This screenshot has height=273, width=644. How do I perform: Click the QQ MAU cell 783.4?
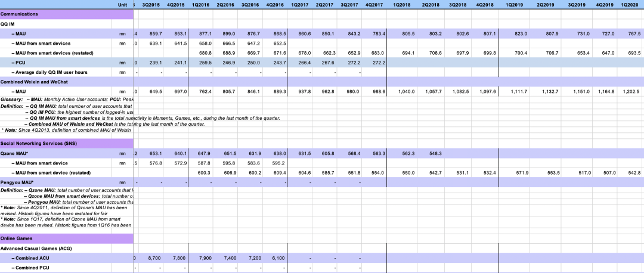pyautogui.click(x=377, y=33)
